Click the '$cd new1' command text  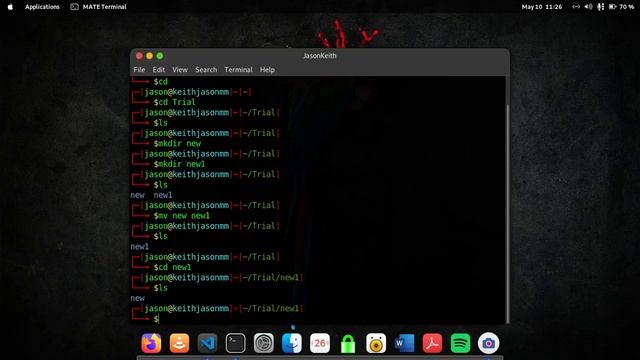(x=172, y=267)
